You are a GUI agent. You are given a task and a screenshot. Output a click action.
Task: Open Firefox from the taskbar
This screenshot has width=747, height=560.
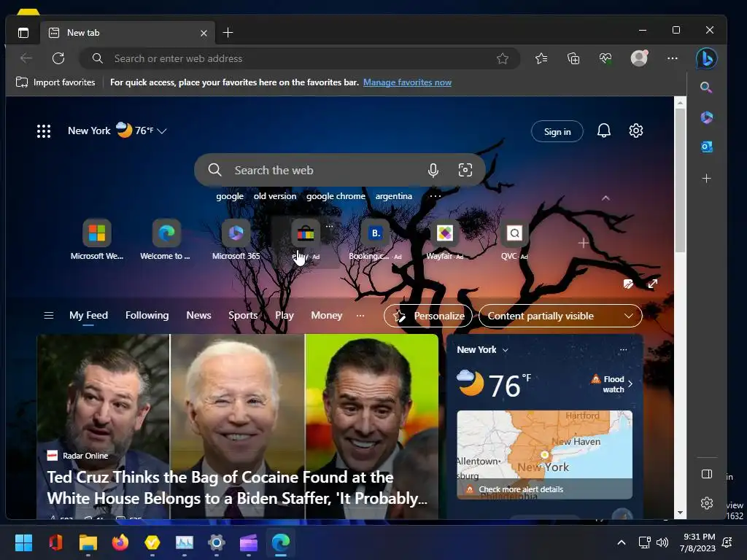tap(120, 542)
